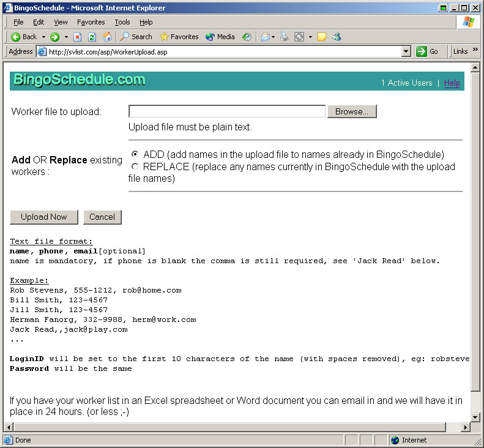Click the '1 Active Users' text
The width and height of the screenshot is (484, 448).
click(406, 83)
